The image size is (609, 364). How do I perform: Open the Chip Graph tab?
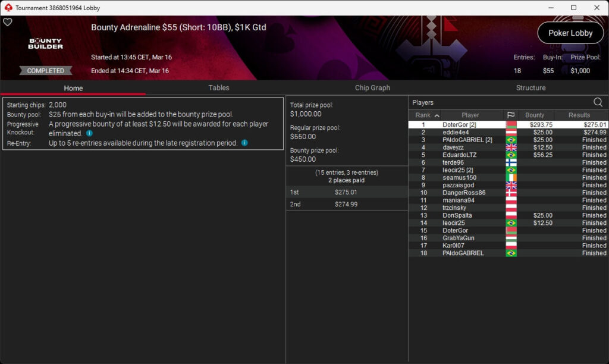tap(372, 88)
